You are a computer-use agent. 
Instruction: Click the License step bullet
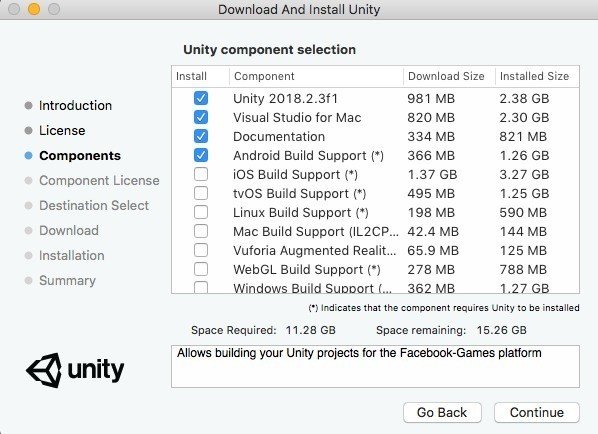28,130
